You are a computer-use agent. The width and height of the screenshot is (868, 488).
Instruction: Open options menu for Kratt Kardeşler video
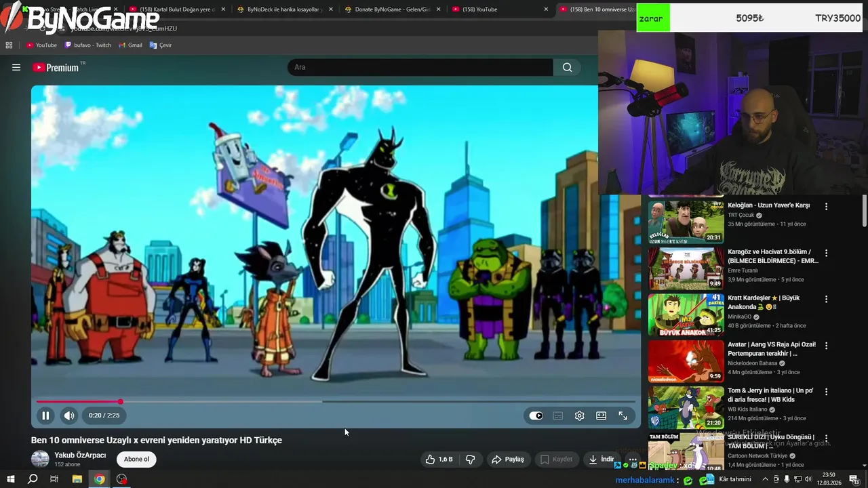point(826,299)
